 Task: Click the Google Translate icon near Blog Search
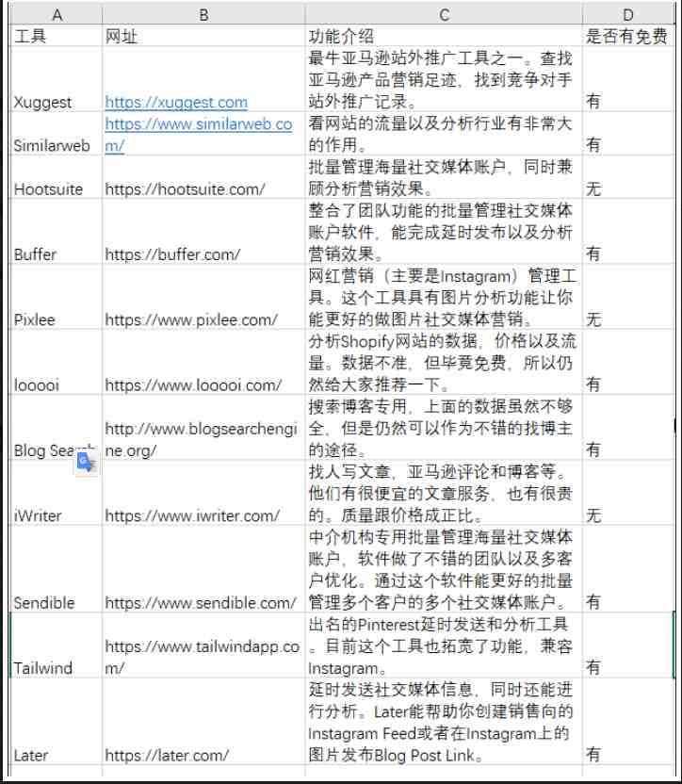click(x=86, y=464)
